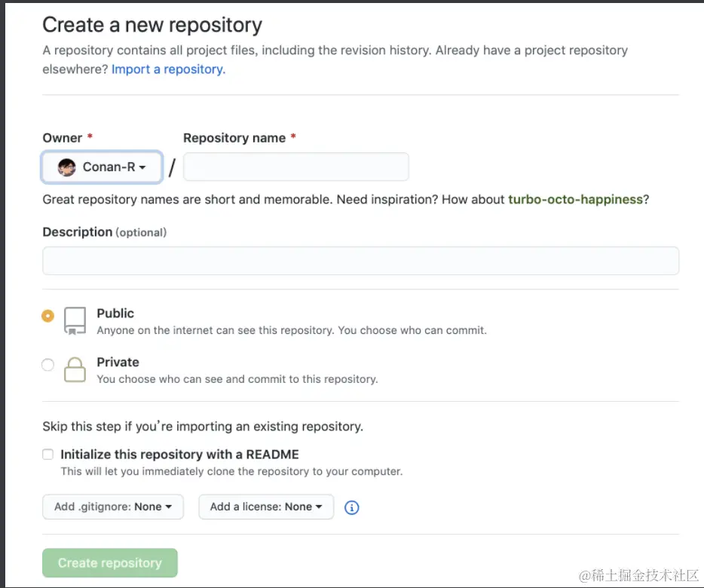Use the turbo-octo-happiness name suggestion
Screen dimensions: 704x588
coord(576,200)
